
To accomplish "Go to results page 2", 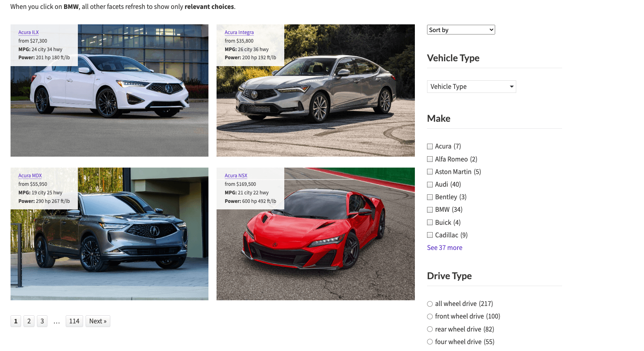I will pyautogui.click(x=29, y=321).
